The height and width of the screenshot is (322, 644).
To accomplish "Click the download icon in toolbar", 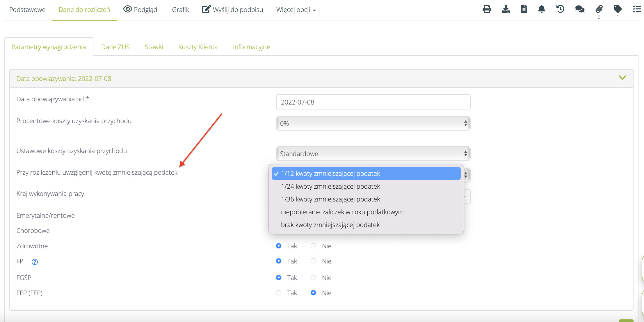I will tap(506, 9).
